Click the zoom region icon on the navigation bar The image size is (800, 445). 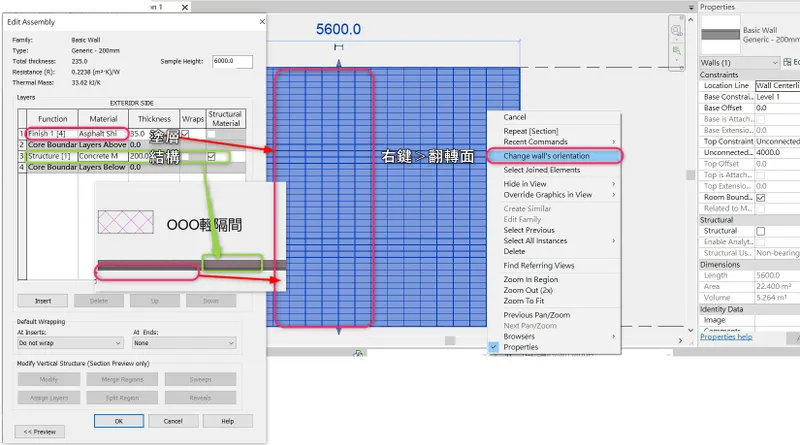pos(677,51)
